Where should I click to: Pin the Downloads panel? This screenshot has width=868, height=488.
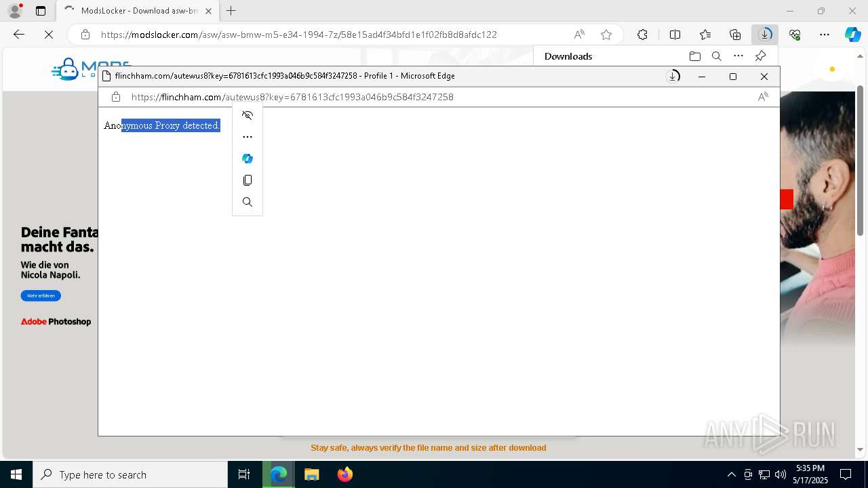point(761,56)
